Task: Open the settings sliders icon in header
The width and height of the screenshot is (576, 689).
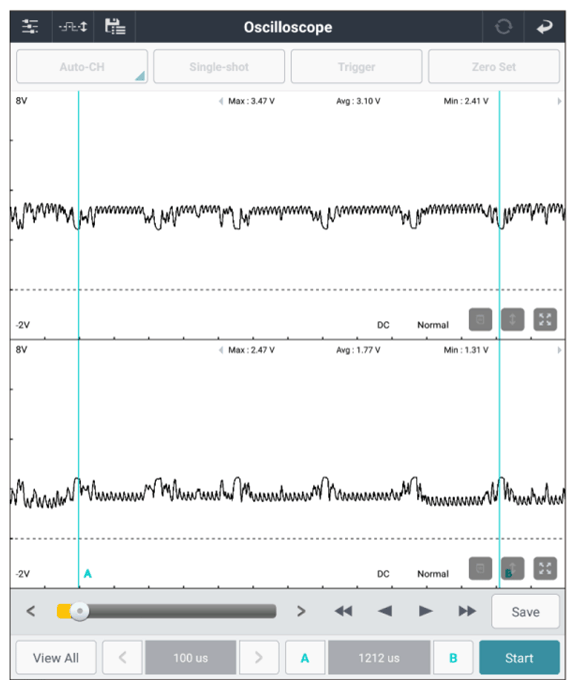Action: pyautogui.click(x=30, y=27)
